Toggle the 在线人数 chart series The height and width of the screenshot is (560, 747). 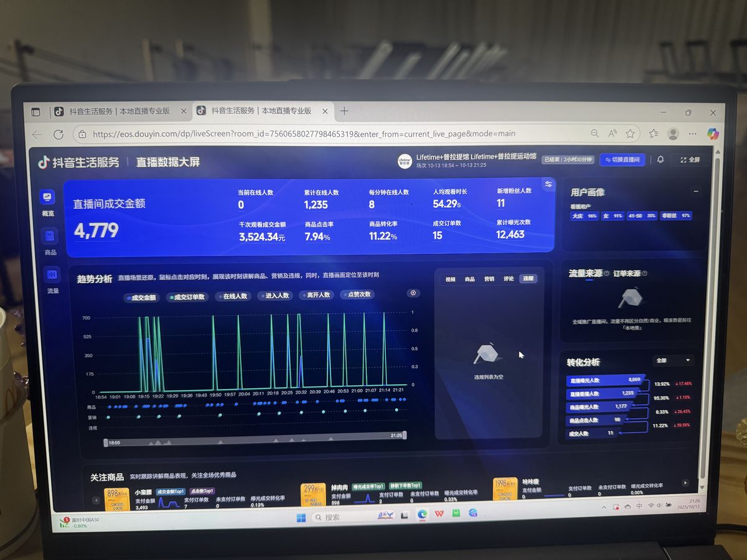click(232, 296)
